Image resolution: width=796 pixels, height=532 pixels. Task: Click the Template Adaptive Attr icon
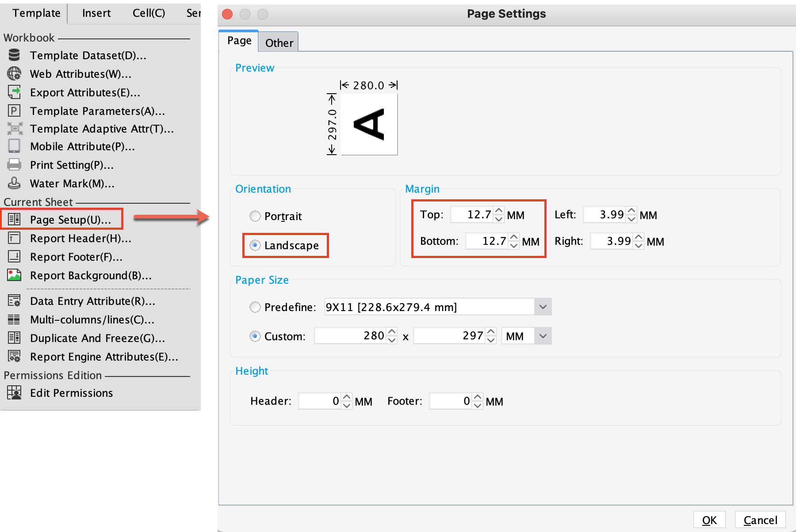[15, 129]
